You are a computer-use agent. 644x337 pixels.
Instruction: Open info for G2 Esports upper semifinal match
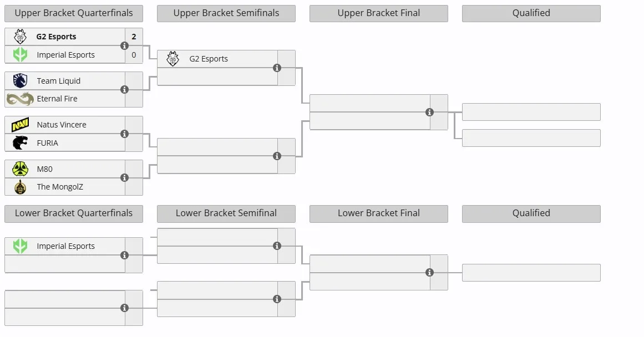point(277,68)
